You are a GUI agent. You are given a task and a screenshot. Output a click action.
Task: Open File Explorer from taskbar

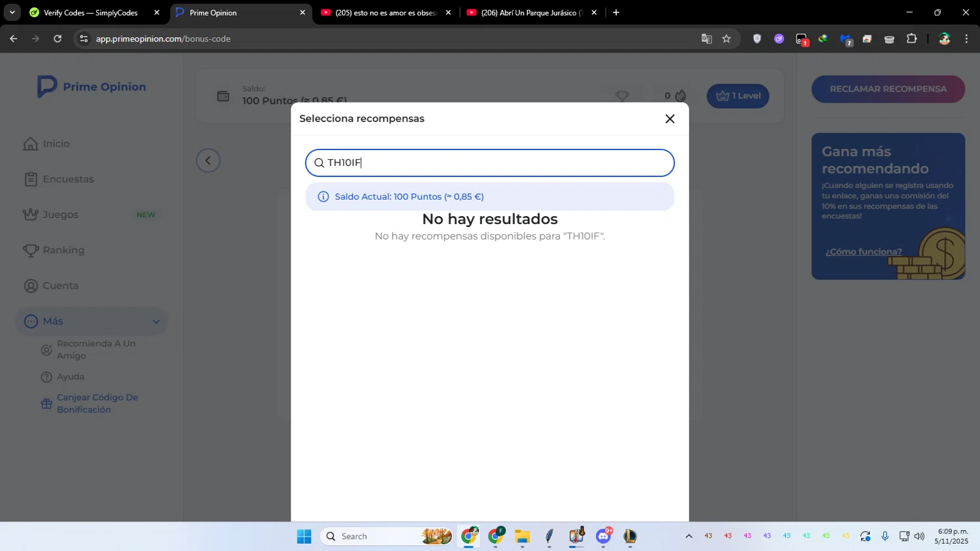click(522, 537)
